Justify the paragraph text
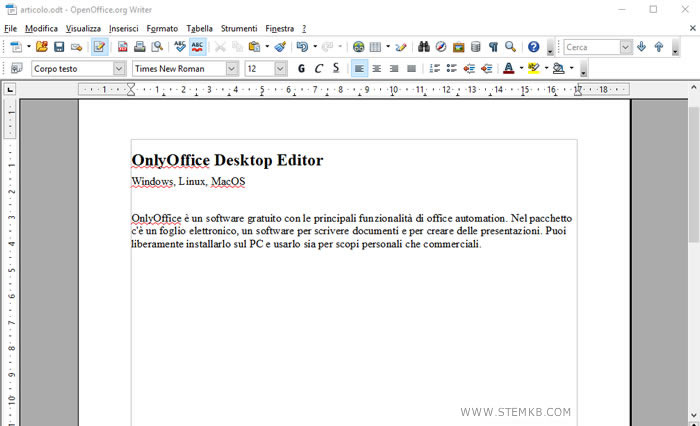Viewport: 700px width, 426px height. coord(411,68)
